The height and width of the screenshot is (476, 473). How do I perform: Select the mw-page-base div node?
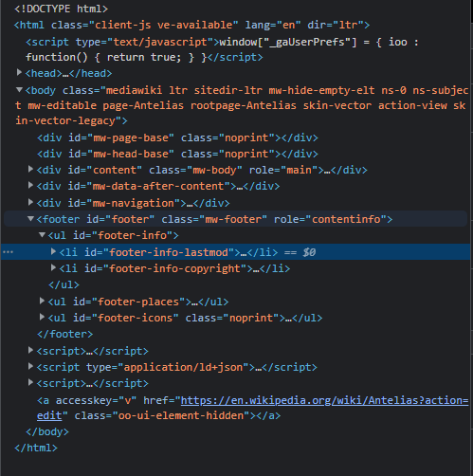pyautogui.click(x=177, y=137)
